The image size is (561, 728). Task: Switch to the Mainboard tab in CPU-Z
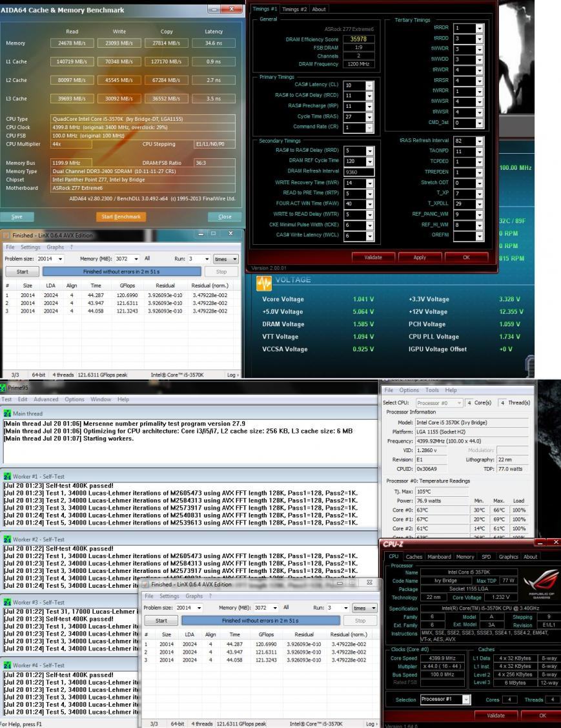pyautogui.click(x=439, y=557)
